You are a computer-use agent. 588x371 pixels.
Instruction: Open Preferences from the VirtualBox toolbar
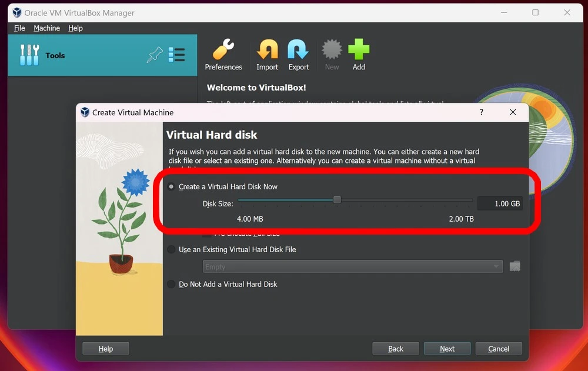223,55
